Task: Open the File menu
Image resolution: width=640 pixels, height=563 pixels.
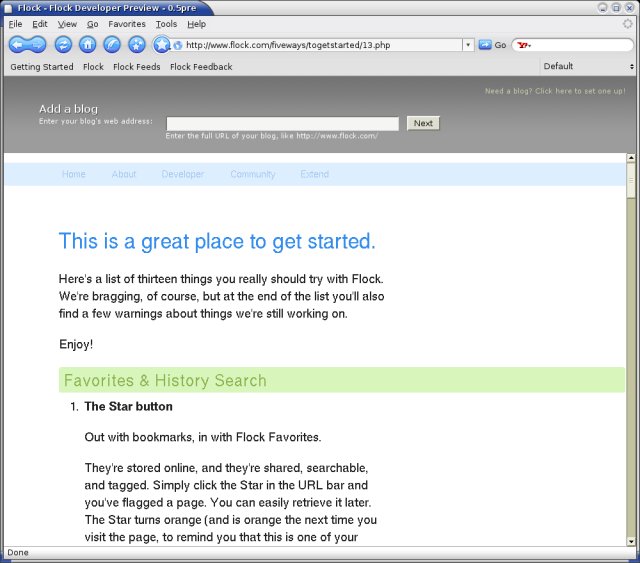Action: pyautogui.click(x=16, y=24)
